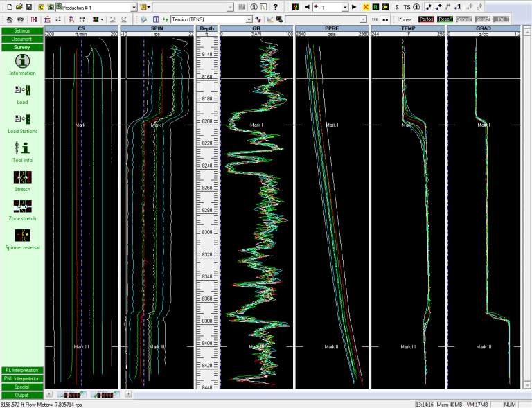Viewport: 532px width, 408px height.
Task: Toggle the green Reser display button
Action: (x=445, y=19)
